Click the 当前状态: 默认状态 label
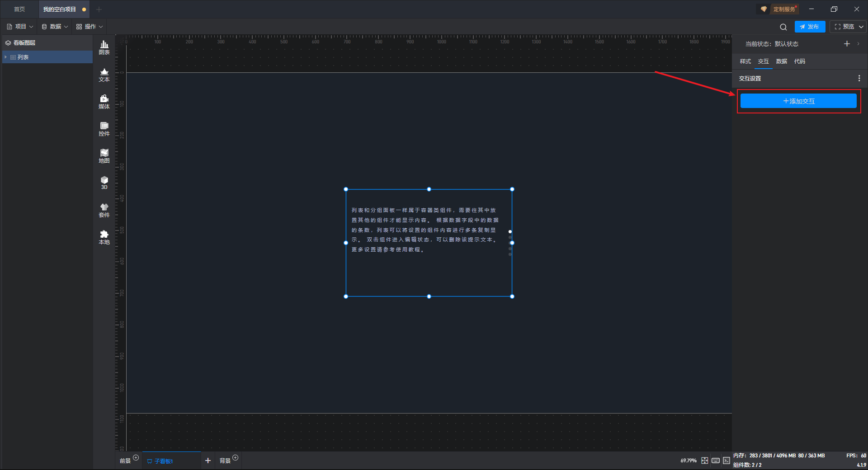Viewport: 868px width, 470px height. (772, 44)
